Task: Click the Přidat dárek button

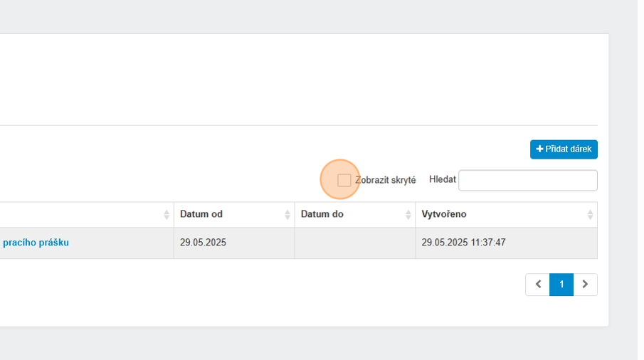Action: pos(564,149)
